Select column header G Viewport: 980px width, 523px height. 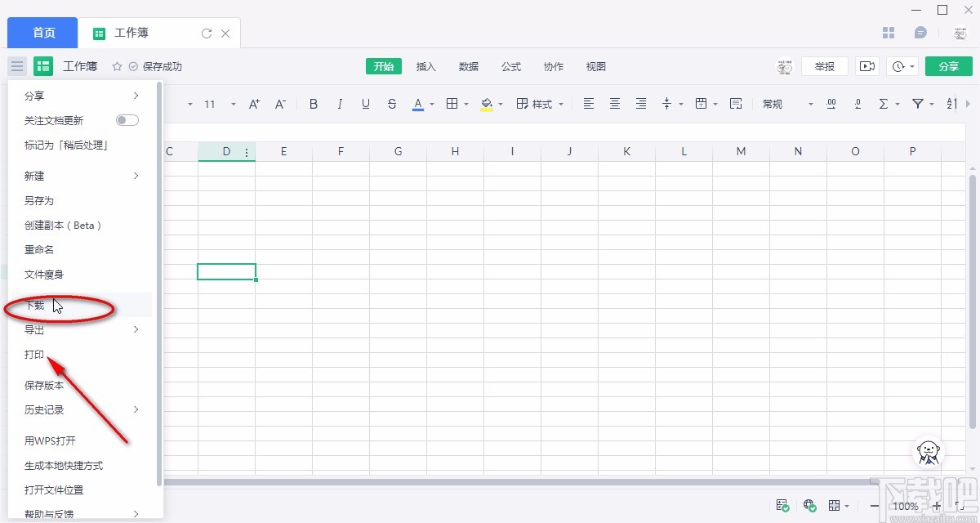tap(398, 151)
